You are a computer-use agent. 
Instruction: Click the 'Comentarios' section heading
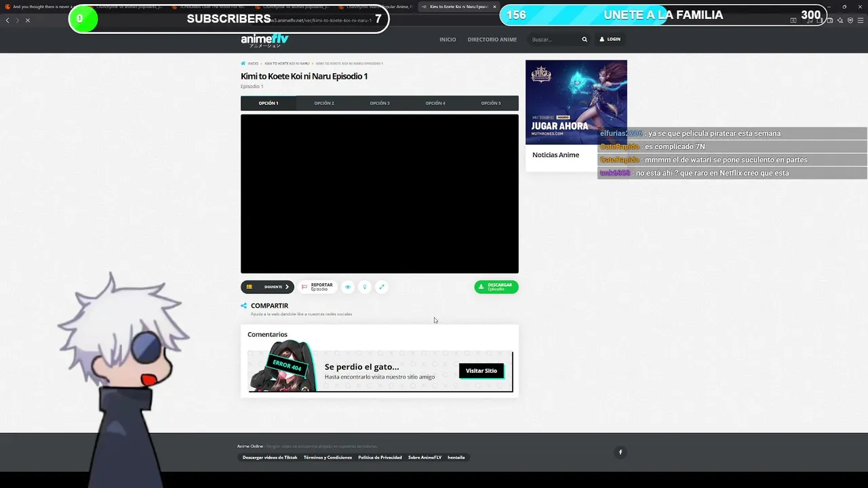pyautogui.click(x=267, y=334)
